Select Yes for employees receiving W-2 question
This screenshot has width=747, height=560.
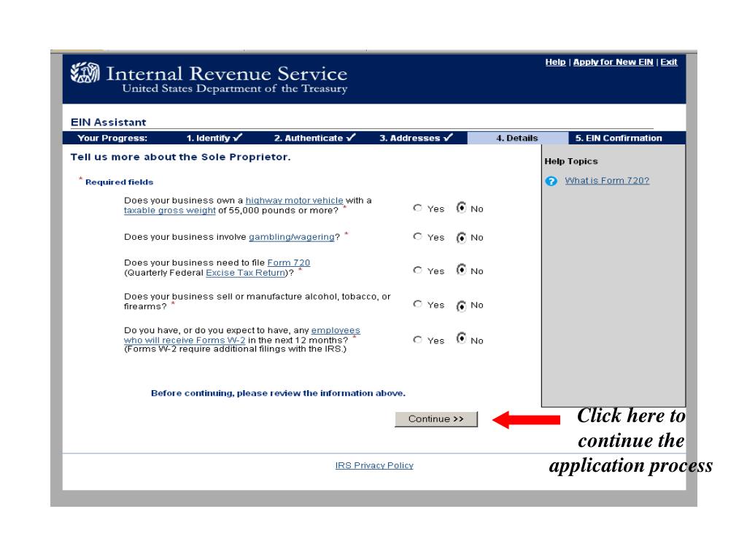(x=417, y=340)
